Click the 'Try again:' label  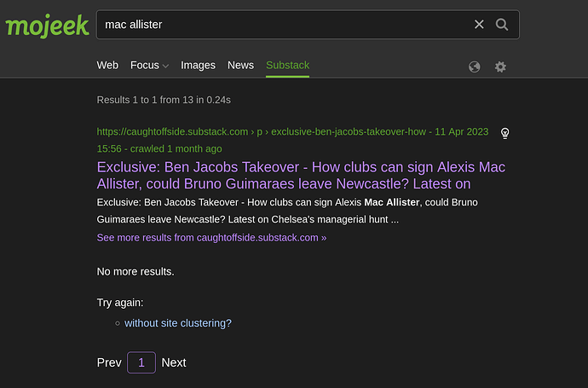tap(120, 303)
